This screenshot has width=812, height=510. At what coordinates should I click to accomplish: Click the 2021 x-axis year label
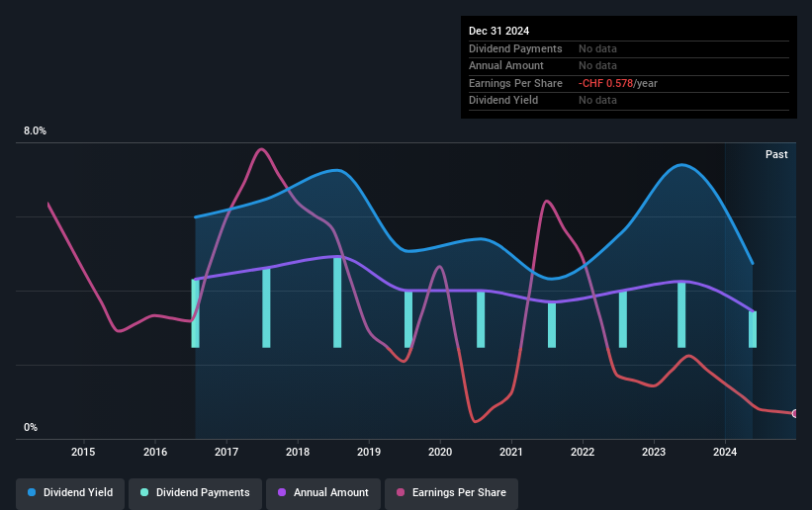511,452
